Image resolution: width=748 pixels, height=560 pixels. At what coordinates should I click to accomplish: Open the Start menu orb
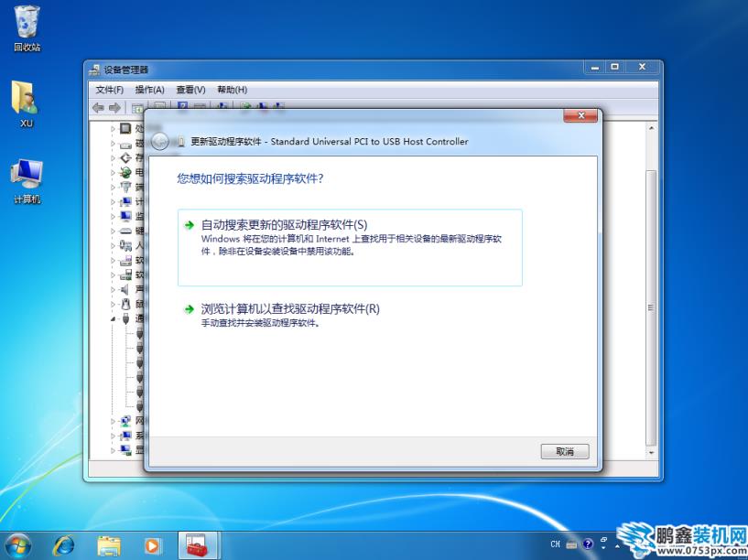click(x=18, y=545)
